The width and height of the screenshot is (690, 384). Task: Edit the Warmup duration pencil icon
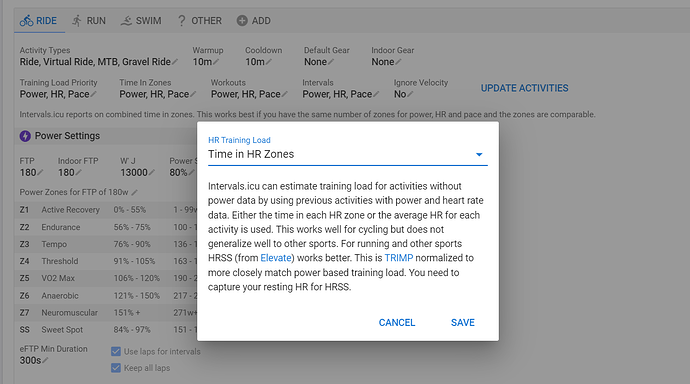click(216, 62)
